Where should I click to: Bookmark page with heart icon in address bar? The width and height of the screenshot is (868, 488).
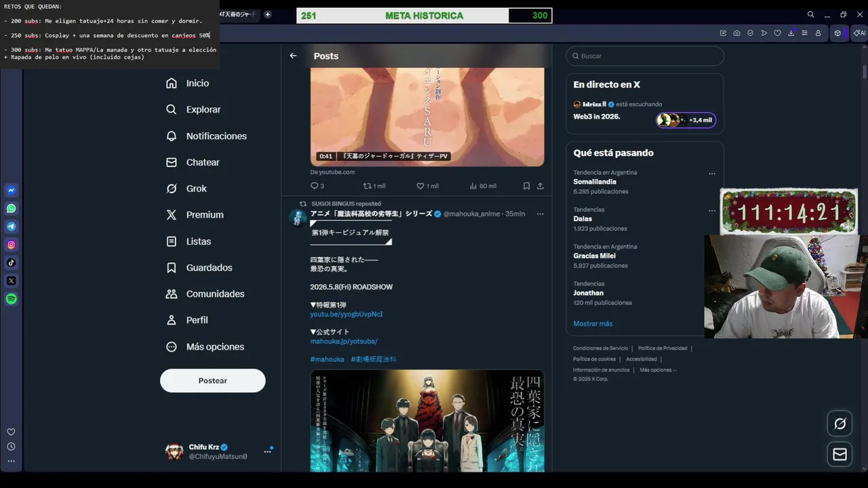point(777,33)
